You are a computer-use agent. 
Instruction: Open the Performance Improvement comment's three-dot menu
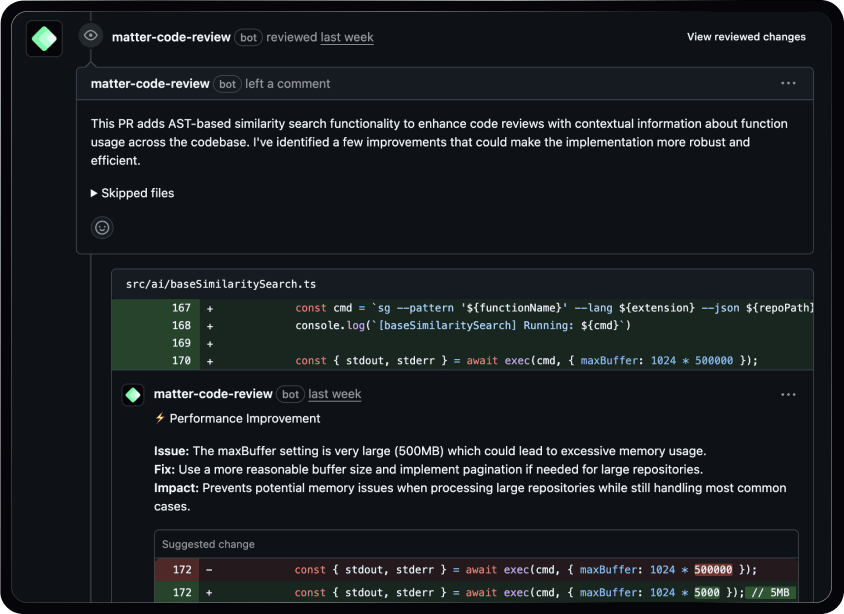click(788, 394)
